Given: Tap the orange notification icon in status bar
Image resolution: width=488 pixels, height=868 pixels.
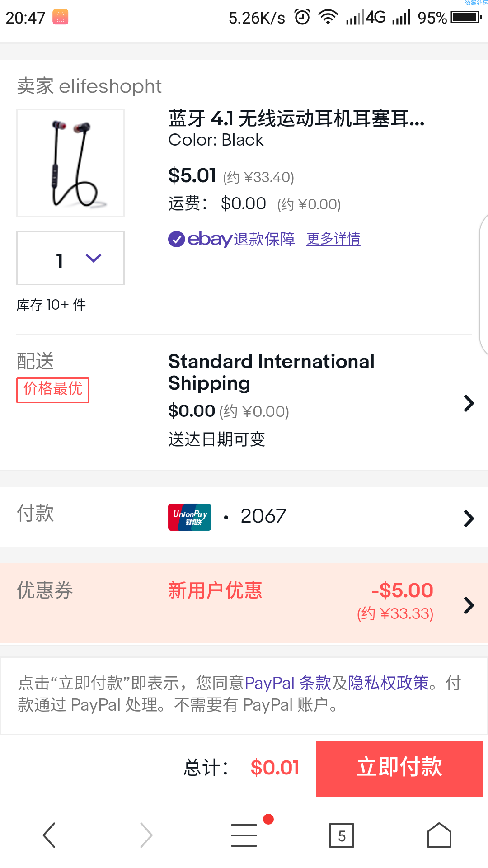Looking at the screenshot, I should (x=60, y=17).
